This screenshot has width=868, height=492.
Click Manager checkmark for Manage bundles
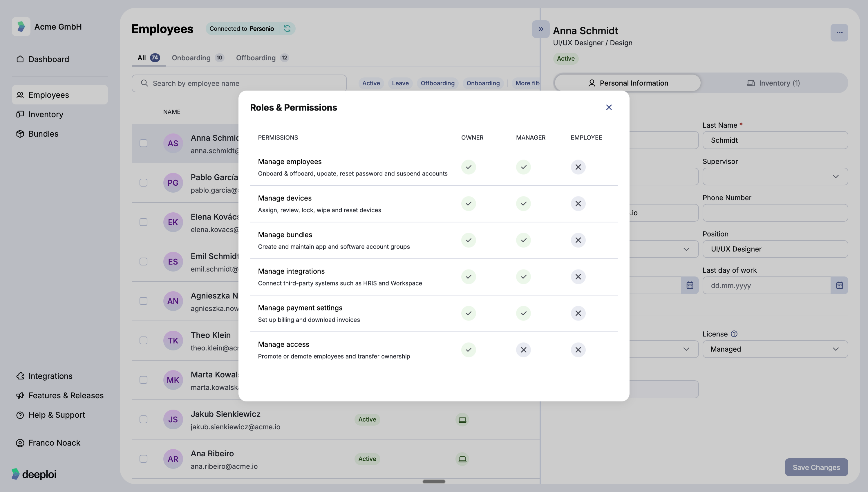click(x=523, y=240)
